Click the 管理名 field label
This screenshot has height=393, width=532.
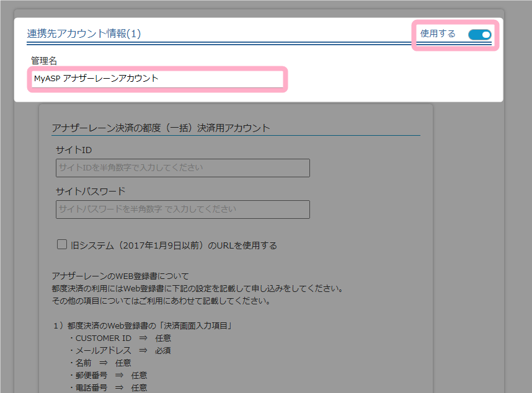[44, 60]
